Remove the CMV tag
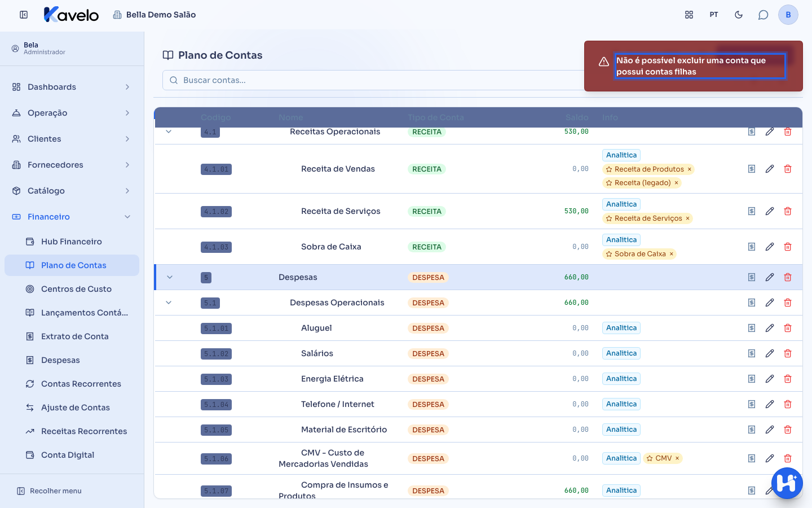Screen dimensions: 812x508 677,458
